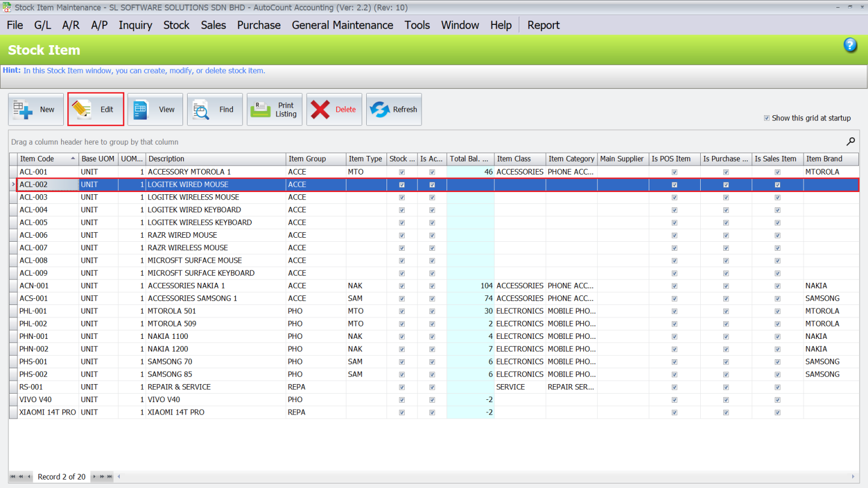Click the AutoCount icon in the title bar

(x=6, y=6)
